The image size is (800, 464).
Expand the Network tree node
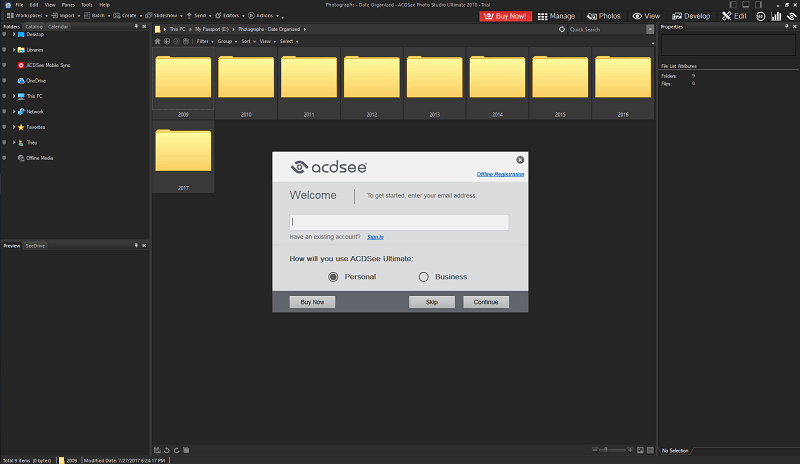(x=14, y=111)
